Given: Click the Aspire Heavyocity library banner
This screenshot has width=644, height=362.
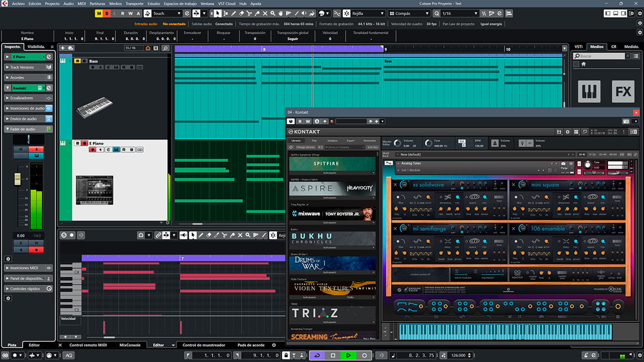Looking at the screenshot, I should (333, 189).
